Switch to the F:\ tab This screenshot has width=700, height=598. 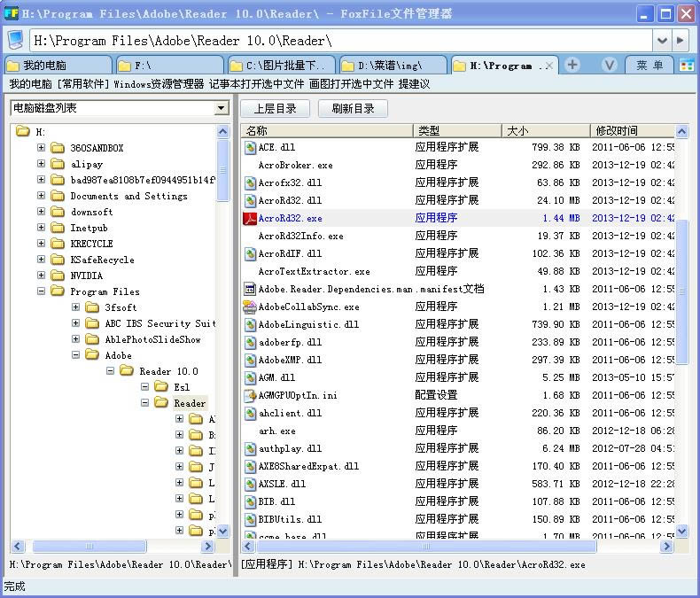click(169, 66)
